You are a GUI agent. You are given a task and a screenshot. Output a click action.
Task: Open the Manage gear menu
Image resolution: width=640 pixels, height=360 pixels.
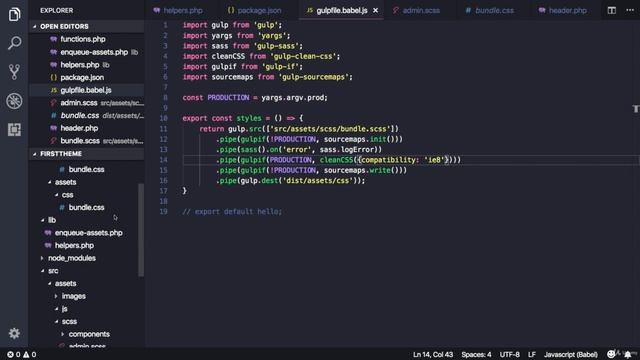tap(14, 333)
